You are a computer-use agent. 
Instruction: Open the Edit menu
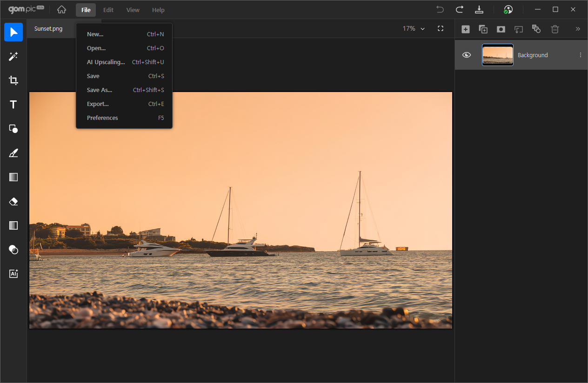click(x=108, y=10)
